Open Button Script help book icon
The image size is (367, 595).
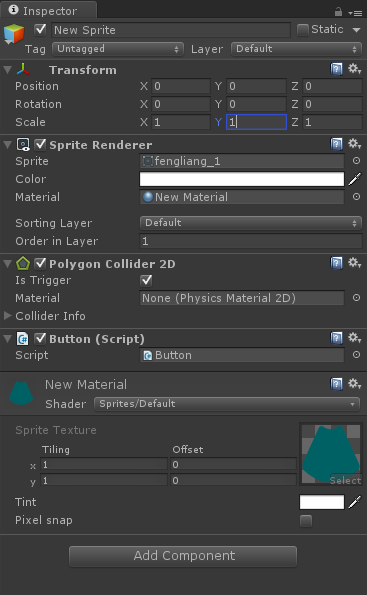coord(336,338)
